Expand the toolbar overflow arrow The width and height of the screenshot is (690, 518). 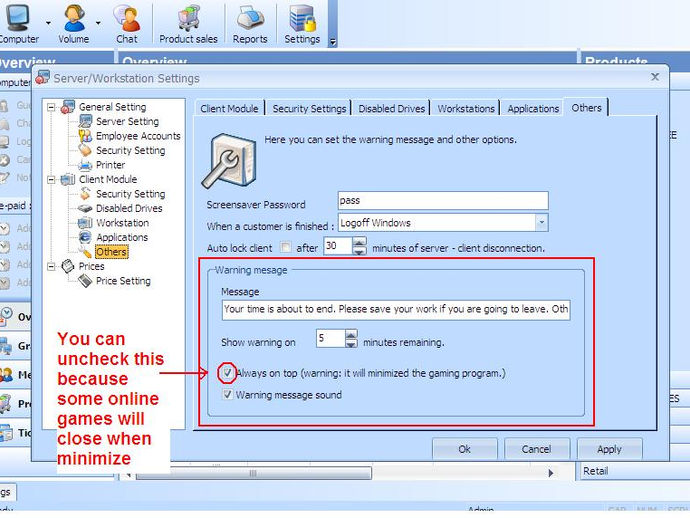333,42
